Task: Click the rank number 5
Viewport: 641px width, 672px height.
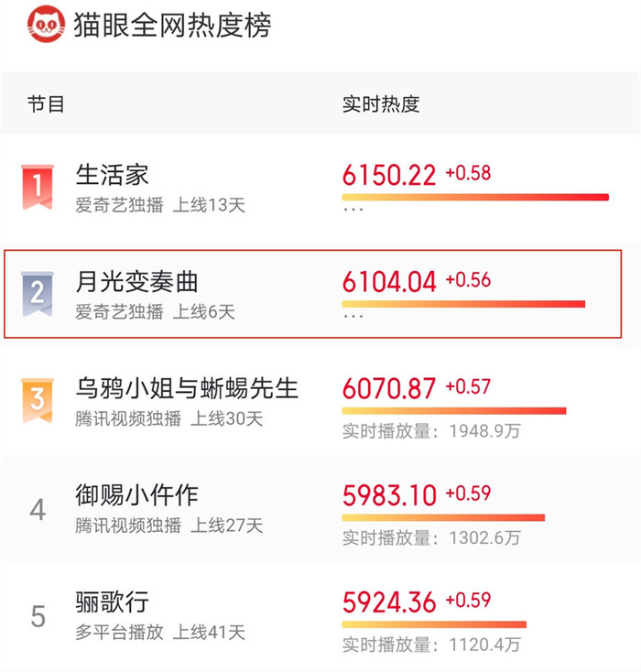Action: pyautogui.click(x=38, y=616)
